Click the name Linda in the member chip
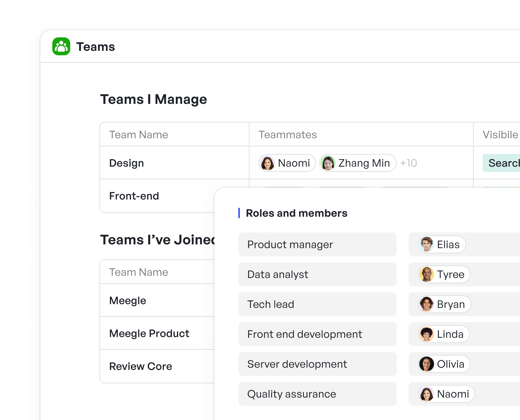 click(x=450, y=334)
